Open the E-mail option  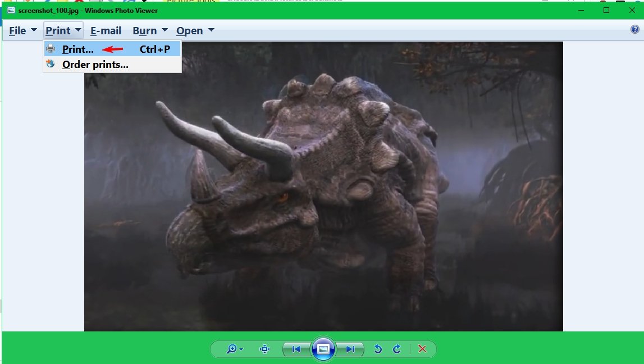106,31
